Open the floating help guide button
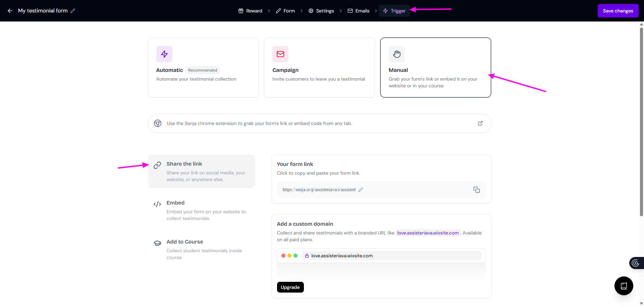This screenshot has width=644, height=306. [624, 286]
